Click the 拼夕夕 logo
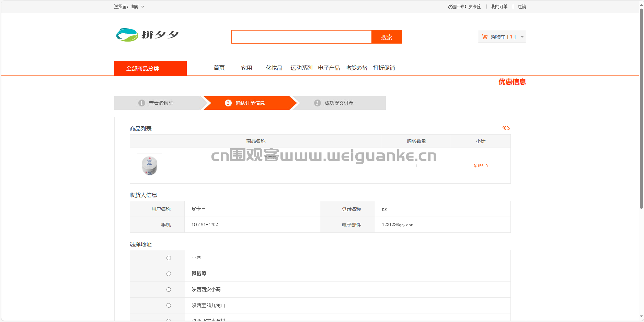 click(148, 35)
